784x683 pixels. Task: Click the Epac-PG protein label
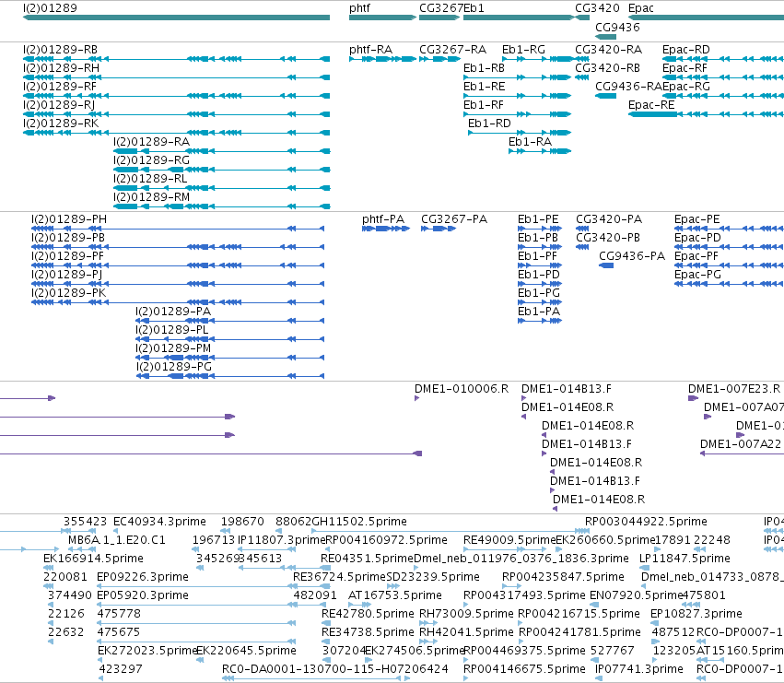coord(697,275)
